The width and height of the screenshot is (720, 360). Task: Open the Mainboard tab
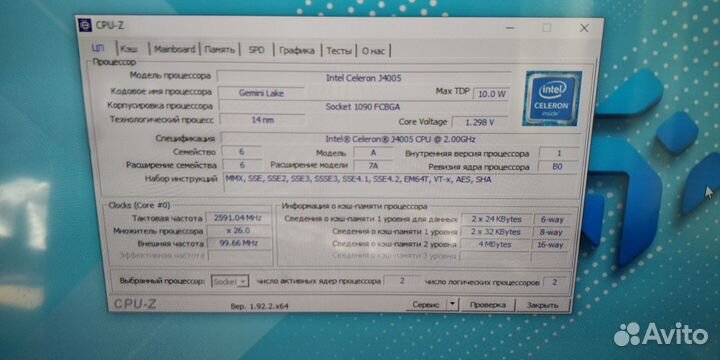point(174,50)
